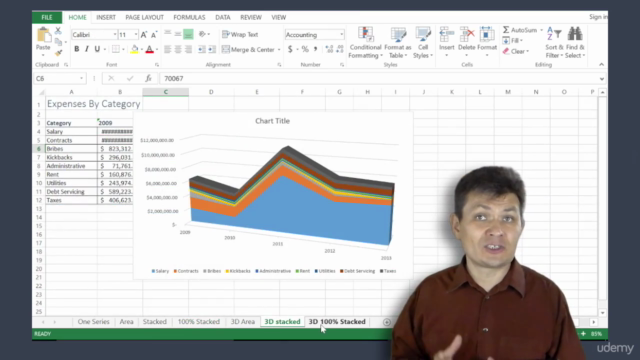Switch to the INSERT ribbon tab

pos(106,18)
